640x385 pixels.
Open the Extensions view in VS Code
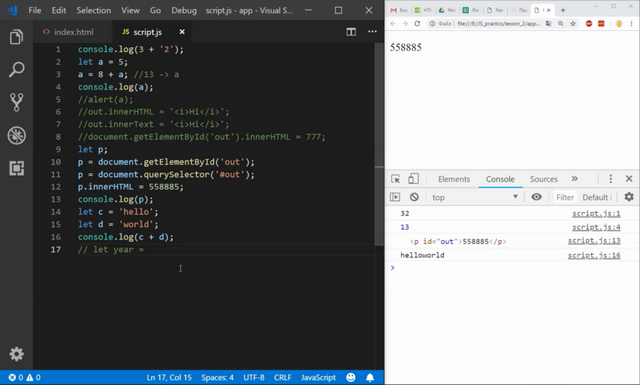[16, 168]
